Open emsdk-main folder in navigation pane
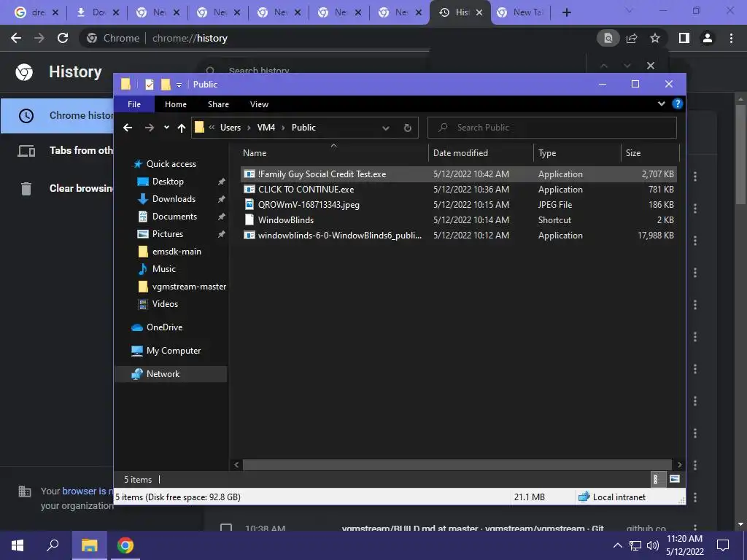Viewport: 747px width, 560px height. (x=169, y=252)
